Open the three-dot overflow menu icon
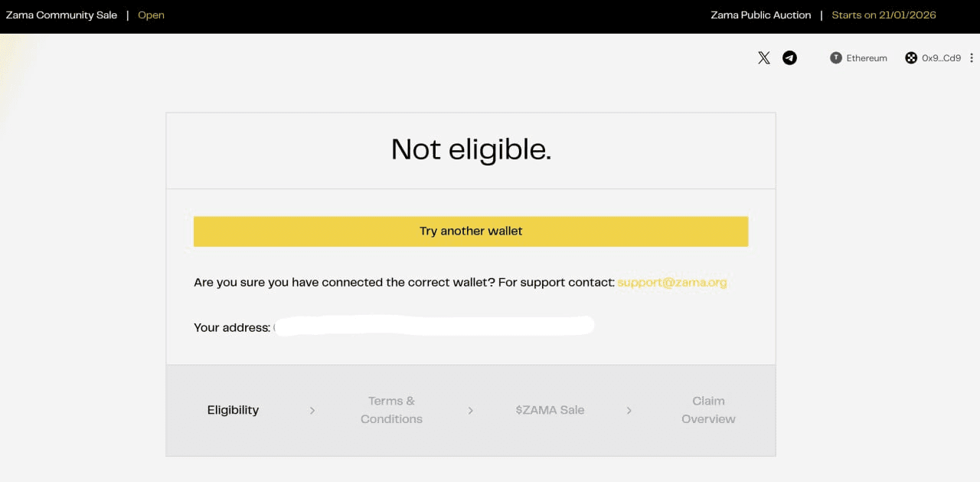Viewport: 980px width, 482px height. 972,57
